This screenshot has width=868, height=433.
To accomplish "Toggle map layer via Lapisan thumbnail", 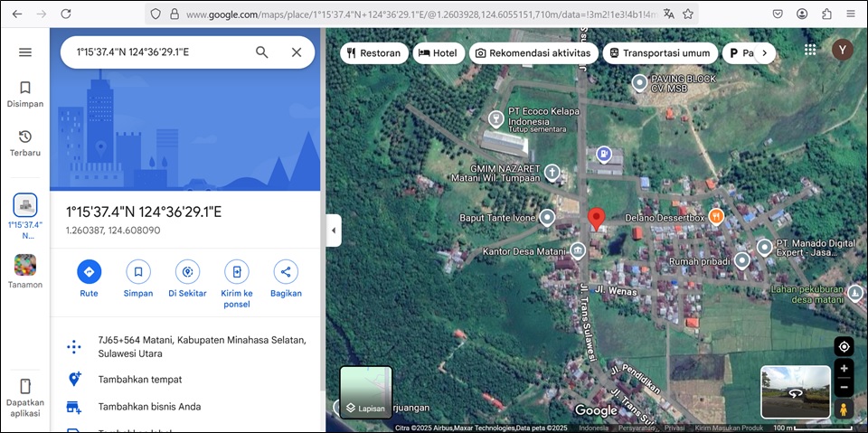I will click(x=366, y=392).
